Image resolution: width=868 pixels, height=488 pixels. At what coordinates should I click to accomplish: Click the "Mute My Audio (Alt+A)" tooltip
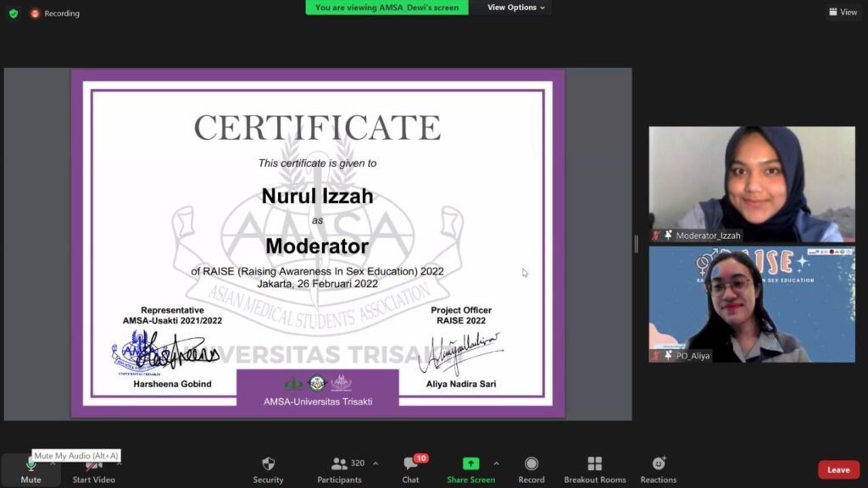coord(75,456)
